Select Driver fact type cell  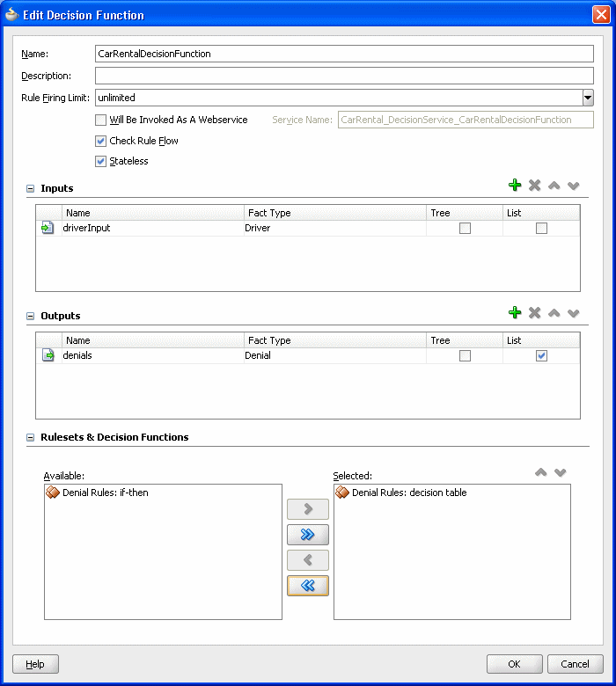point(335,228)
